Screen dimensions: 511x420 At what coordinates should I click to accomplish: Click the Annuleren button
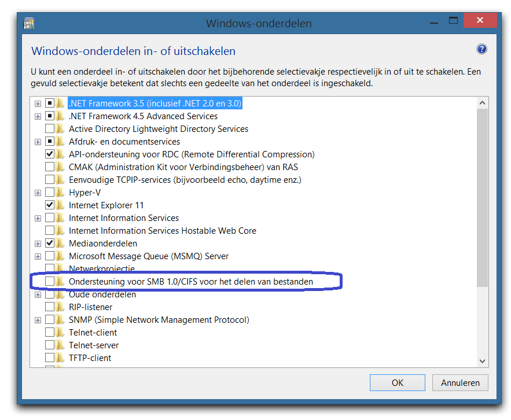[460, 382]
